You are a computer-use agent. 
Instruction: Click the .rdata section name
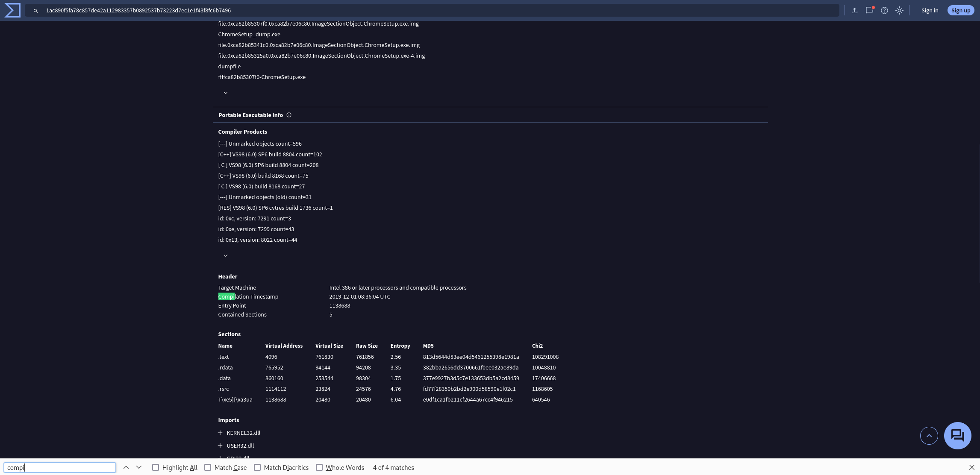coord(226,367)
